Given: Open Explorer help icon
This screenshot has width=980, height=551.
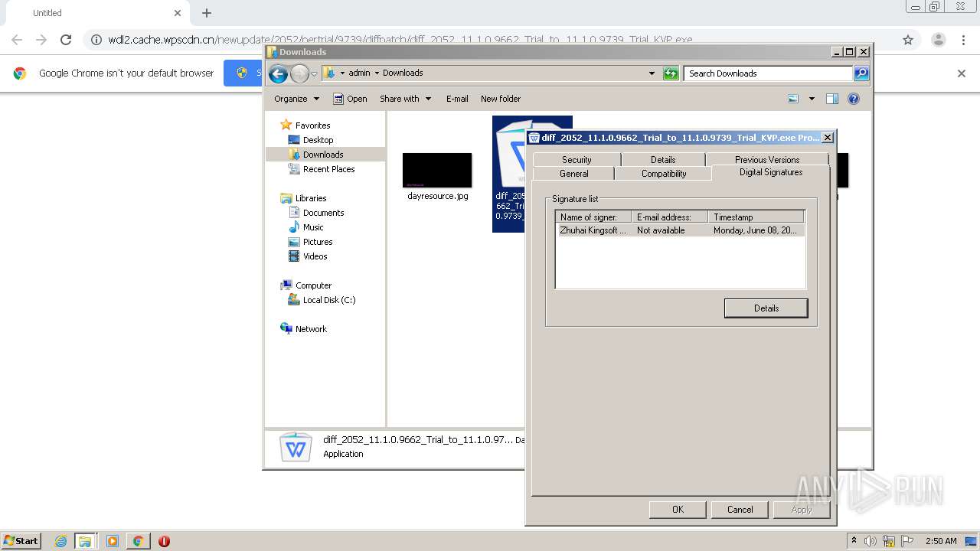Looking at the screenshot, I should point(854,99).
